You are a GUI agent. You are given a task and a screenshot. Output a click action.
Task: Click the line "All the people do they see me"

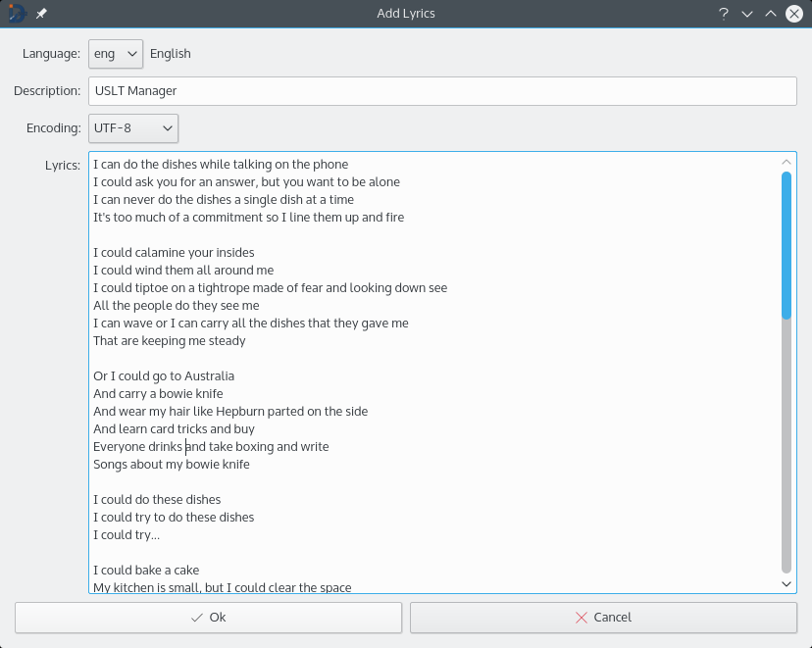tap(177, 306)
